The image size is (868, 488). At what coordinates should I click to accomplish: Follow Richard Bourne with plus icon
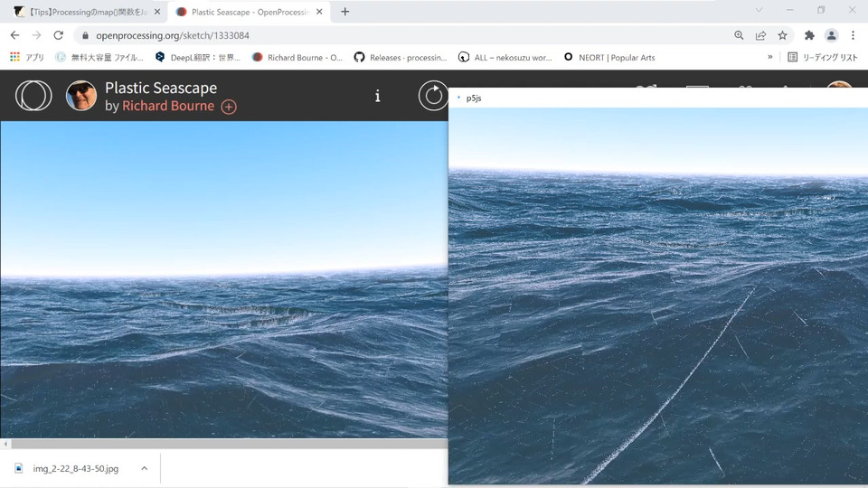coord(229,107)
